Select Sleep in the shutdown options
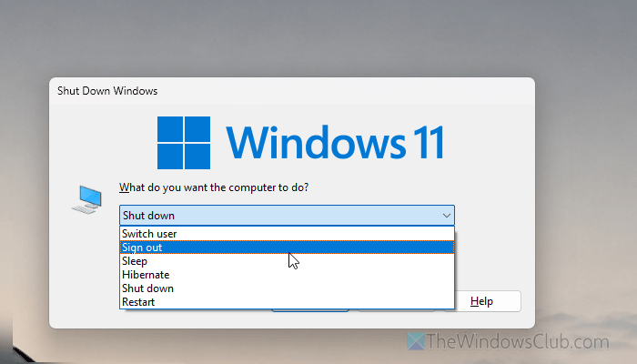The height and width of the screenshot is (364, 637). click(x=287, y=261)
